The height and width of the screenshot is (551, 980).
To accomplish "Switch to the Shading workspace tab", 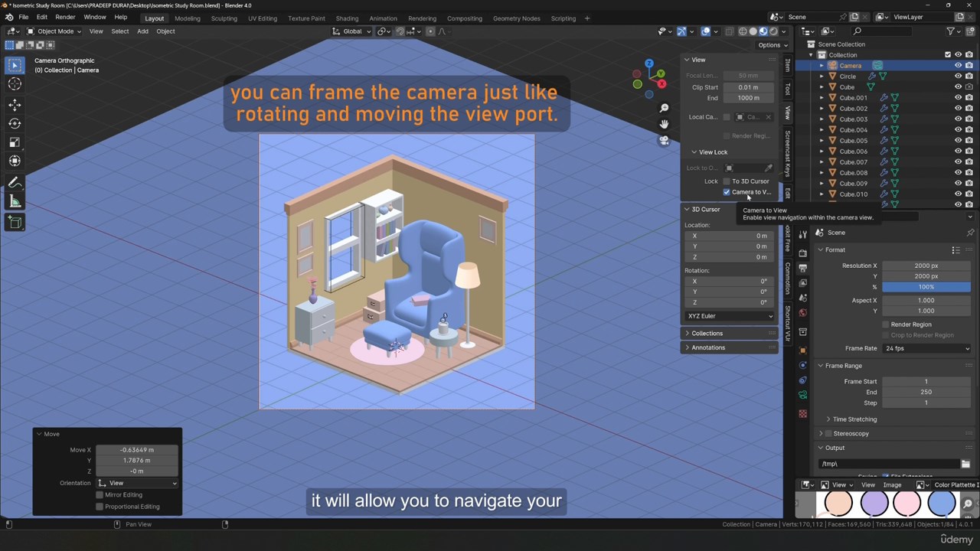I will [347, 18].
